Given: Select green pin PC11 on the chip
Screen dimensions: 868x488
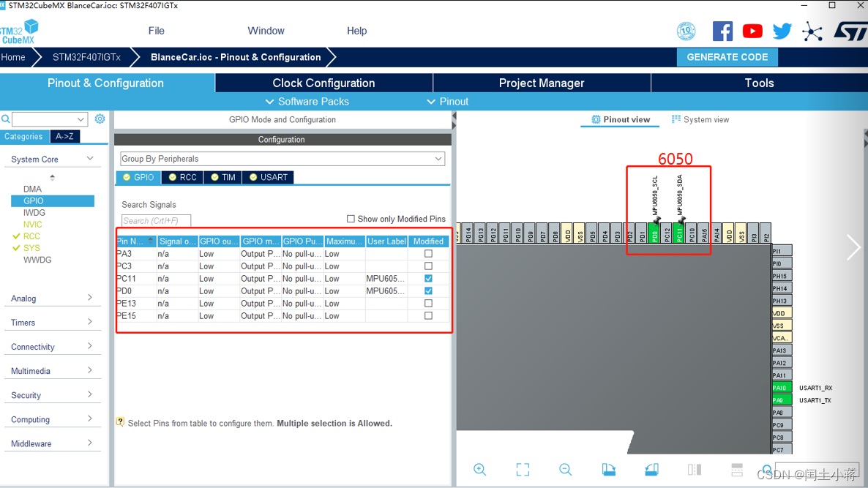Looking at the screenshot, I should click(679, 233).
